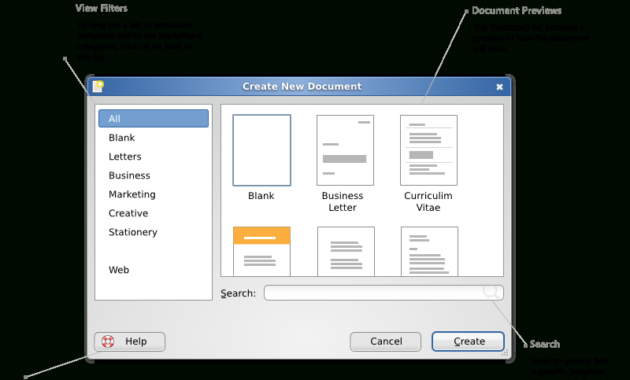Choose the Business Letter template thumbnail
The image size is (630, 380).
(345, 150)
